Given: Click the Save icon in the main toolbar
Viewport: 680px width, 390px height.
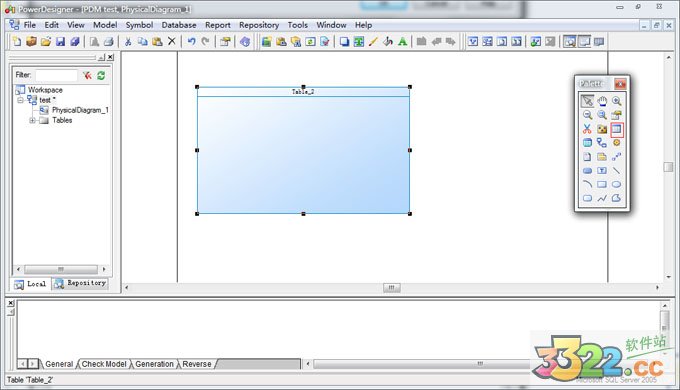Looking at the screenshot, I should 60,42.
